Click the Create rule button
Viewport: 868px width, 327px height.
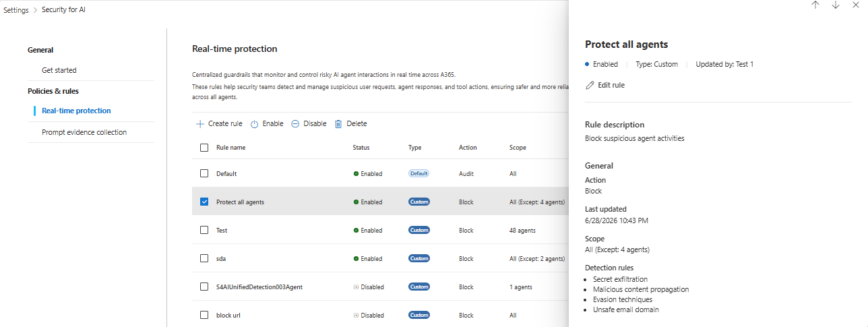coord(219,124)
